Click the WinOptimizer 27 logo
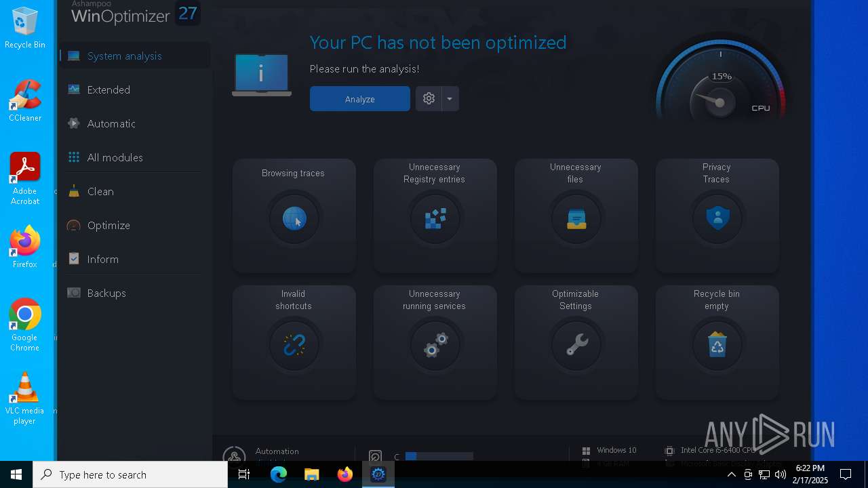 (135, 14)
